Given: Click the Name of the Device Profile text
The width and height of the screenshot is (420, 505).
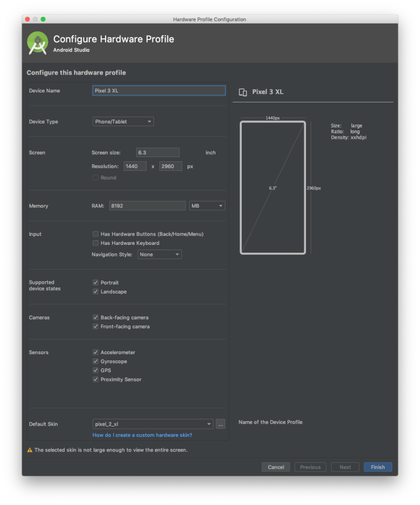Looking at the screenshot, I should [x=271, y=422].
